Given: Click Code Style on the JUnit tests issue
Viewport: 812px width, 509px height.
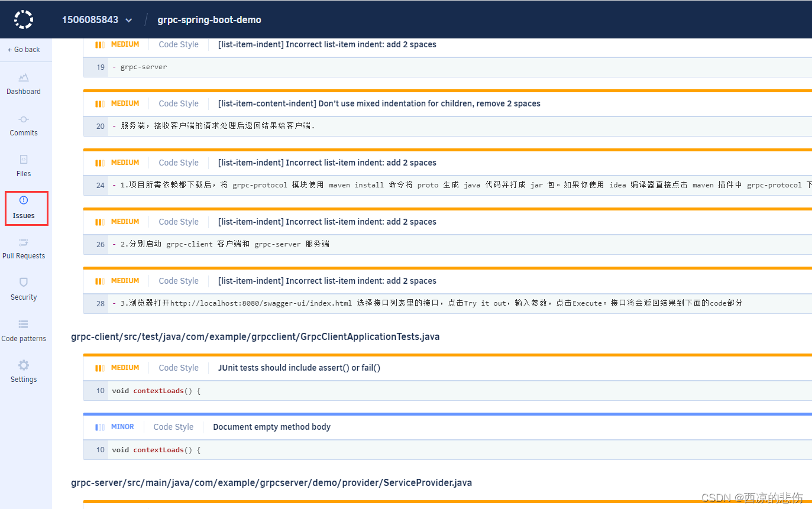Looking at the screenshot, I should [179, 368].
